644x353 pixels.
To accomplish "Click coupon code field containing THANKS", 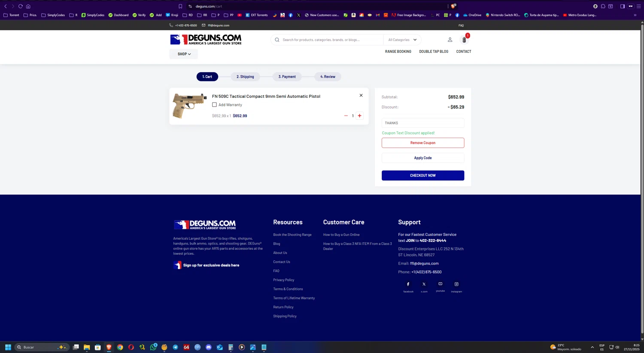I will point(423,123).
